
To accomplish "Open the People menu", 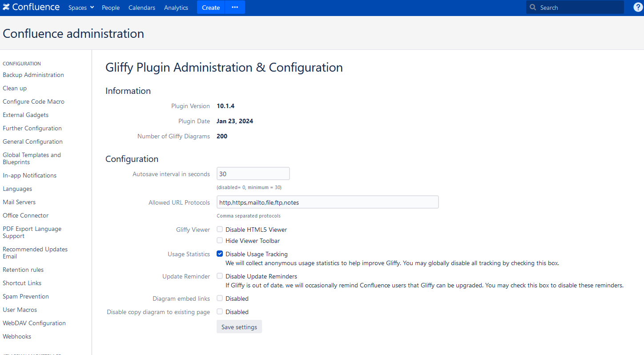I will pos(111,8).
